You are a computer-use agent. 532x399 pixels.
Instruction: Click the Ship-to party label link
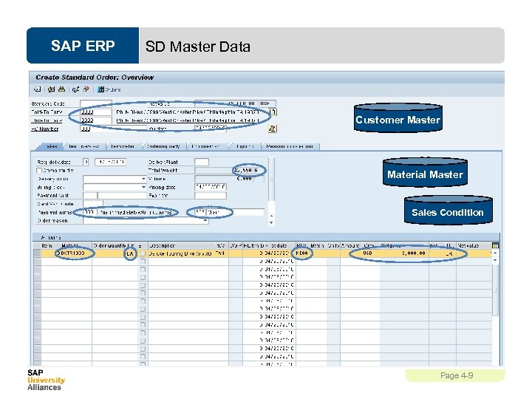point(47,120)
